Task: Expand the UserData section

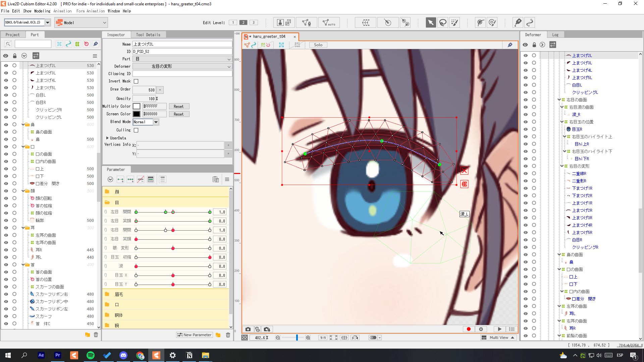Action: [x=107, y=138]
